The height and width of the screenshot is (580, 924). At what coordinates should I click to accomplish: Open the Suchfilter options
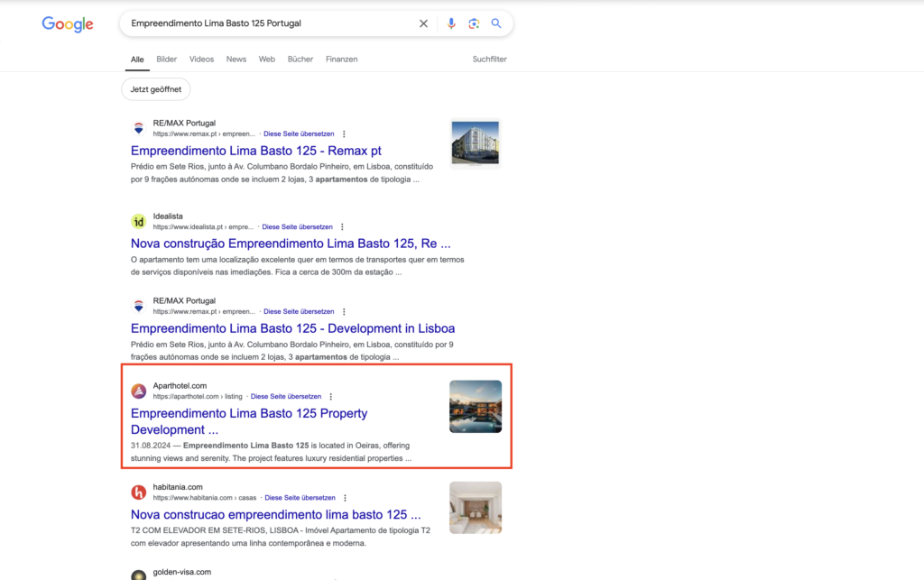[x=490, y=60]
